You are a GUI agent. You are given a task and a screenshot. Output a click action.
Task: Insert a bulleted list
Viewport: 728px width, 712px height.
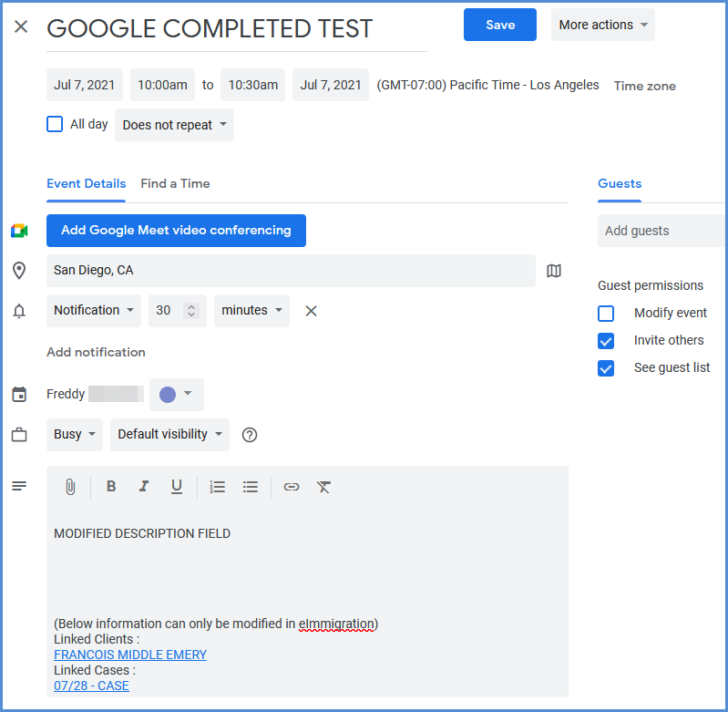(251, 487)
